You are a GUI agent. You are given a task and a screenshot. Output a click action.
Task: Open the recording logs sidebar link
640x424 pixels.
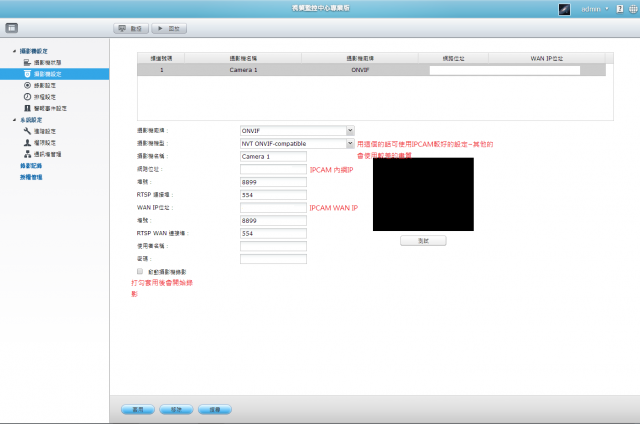(31, 166)
